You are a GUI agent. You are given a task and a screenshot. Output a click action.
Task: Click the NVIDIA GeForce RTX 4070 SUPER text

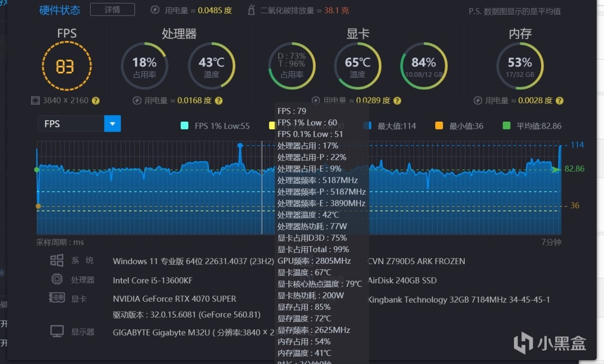click(x=175, y=299)
